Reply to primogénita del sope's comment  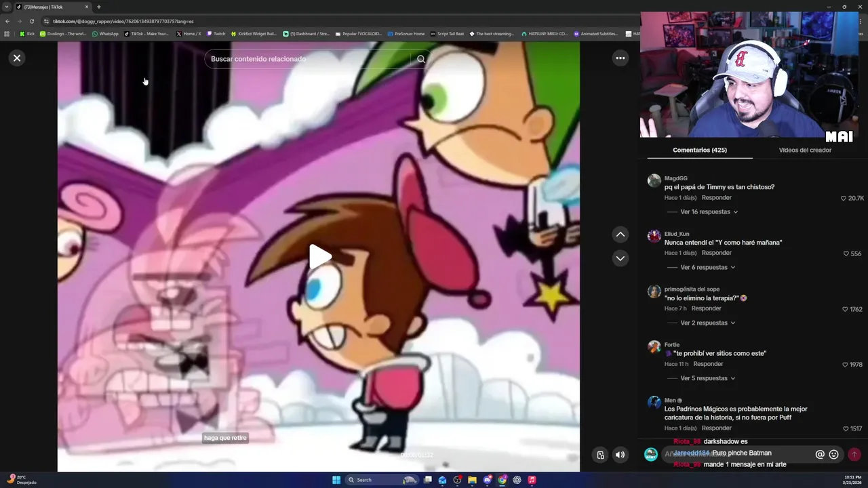click(x=706, y=308)
